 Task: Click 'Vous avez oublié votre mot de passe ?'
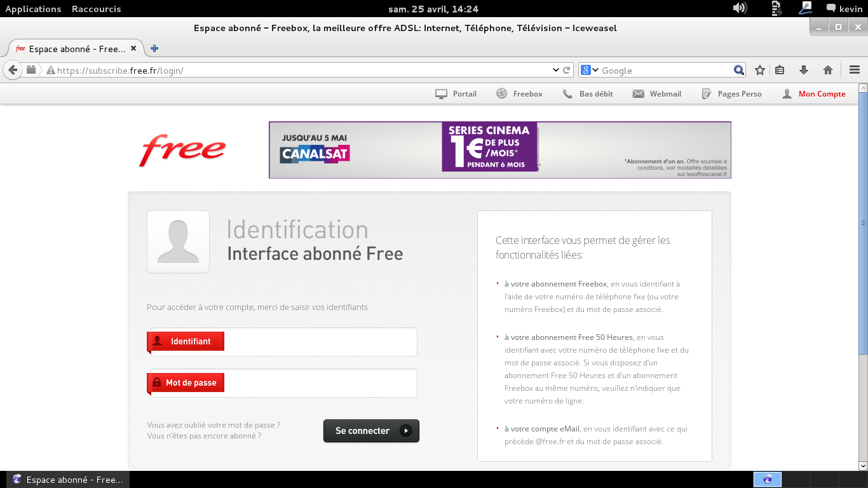[x=214, y=424]
